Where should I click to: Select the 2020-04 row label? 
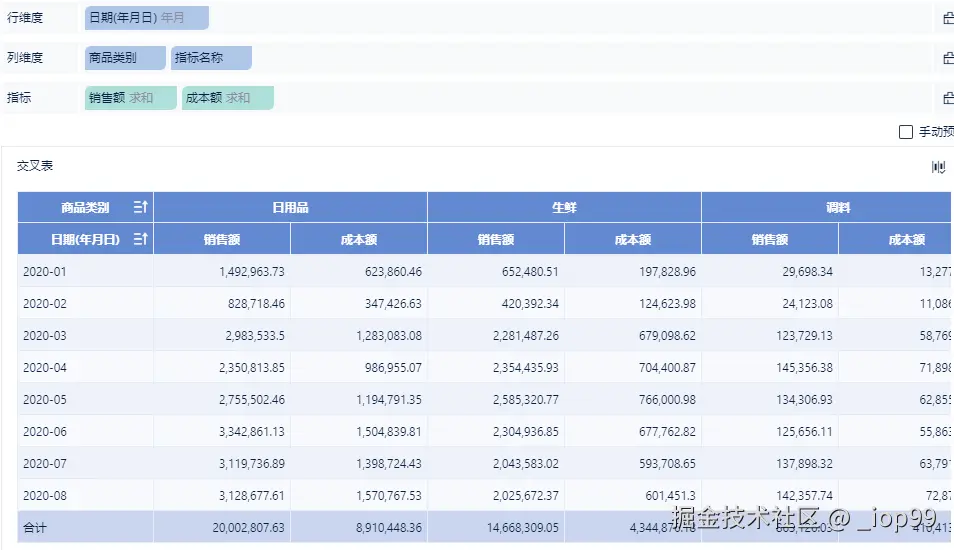coord(44,367)
